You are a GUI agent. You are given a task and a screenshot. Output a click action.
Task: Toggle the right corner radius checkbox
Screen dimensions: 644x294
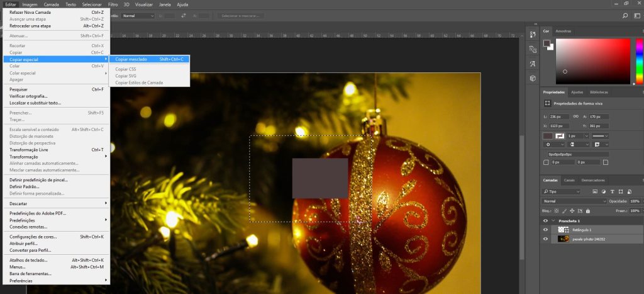[606, 162]
